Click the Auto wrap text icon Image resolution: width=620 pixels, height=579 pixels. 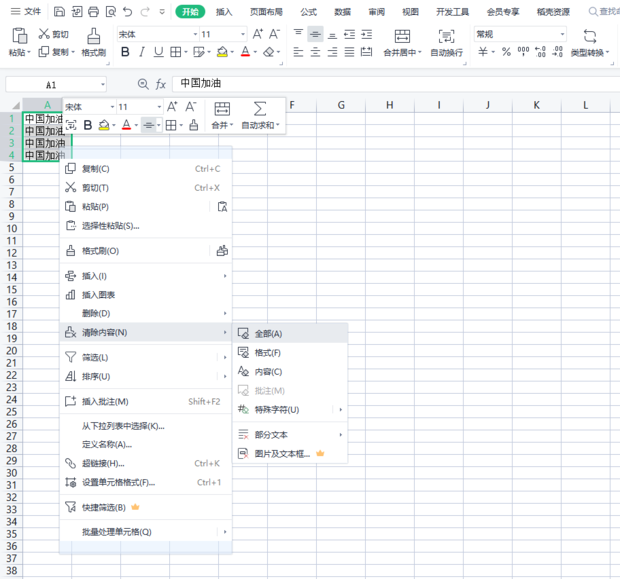(x=446, y=36)
